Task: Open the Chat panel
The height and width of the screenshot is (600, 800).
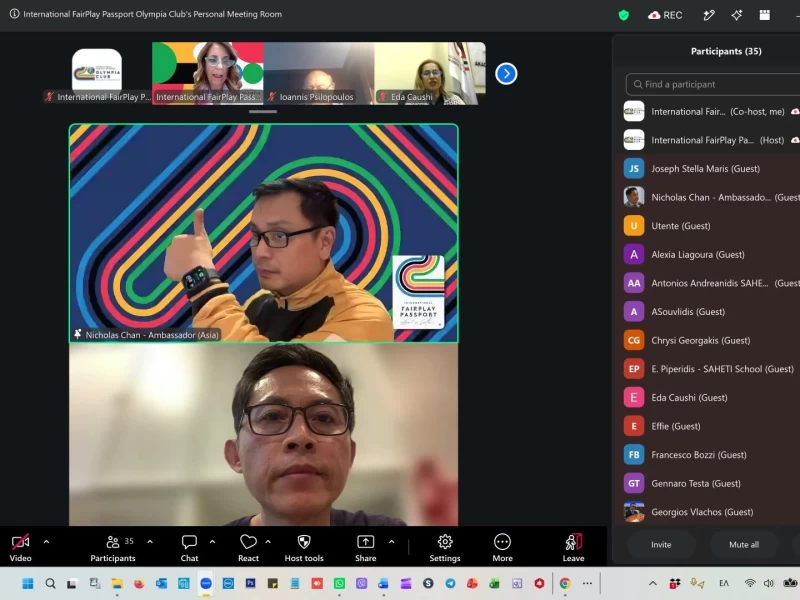Action: 189,548
